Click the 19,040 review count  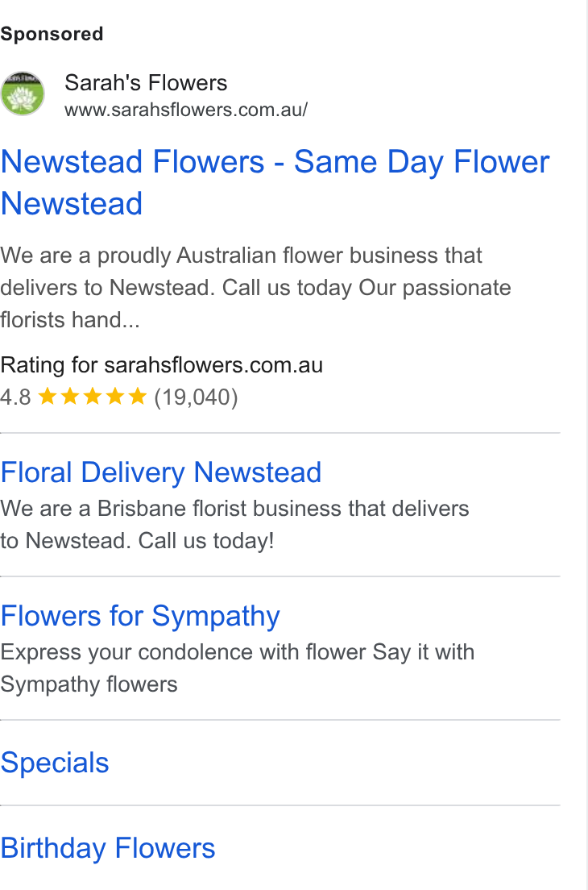coord(197,397)
